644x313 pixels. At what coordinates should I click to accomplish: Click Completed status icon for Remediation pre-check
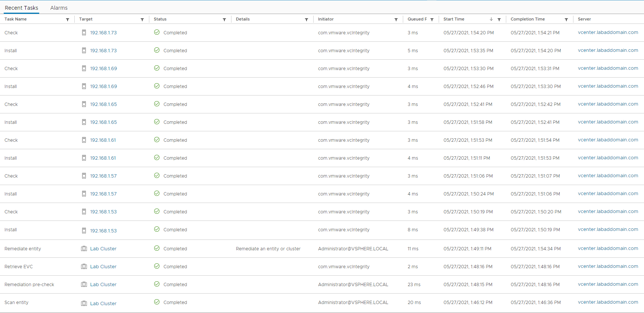coord(157,284)
